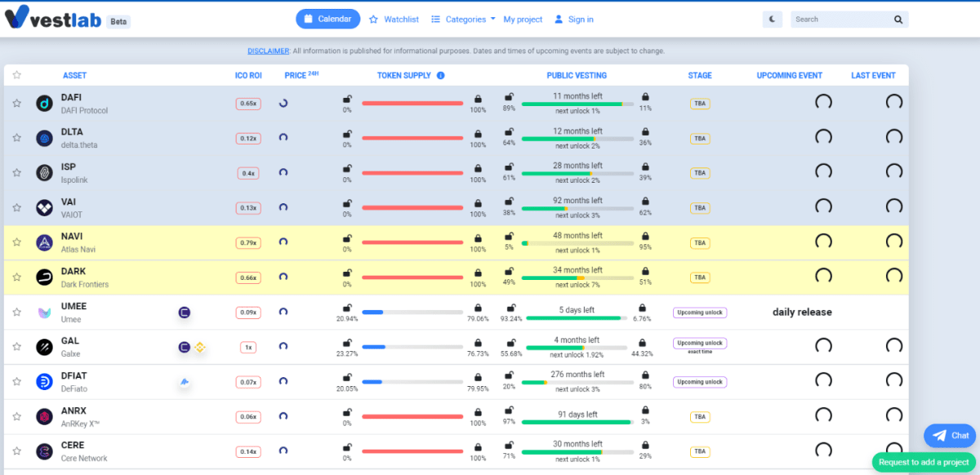Click the search magnifier icon
The height and width of the screenshot is (475, 980).
[898, 20]
